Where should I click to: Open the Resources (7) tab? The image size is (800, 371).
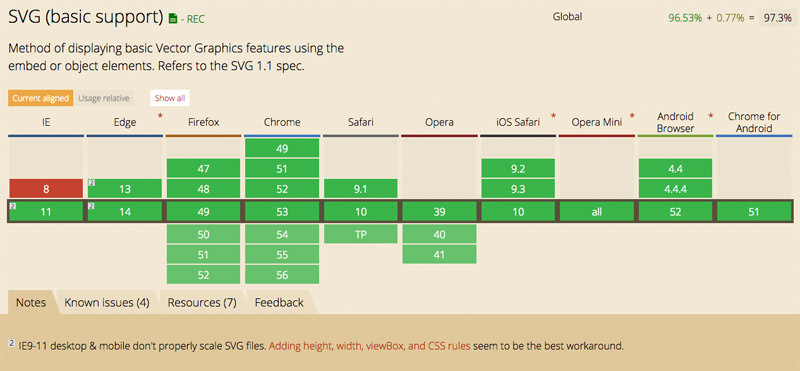click(x=202, y=303)
